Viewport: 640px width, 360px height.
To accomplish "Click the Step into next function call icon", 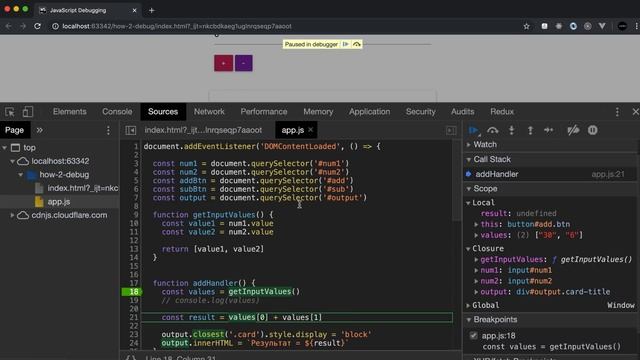I will point(511,130).
